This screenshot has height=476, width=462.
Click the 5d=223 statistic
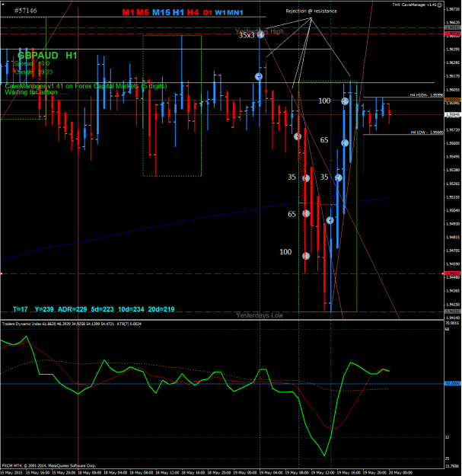[x=102, y=309]
